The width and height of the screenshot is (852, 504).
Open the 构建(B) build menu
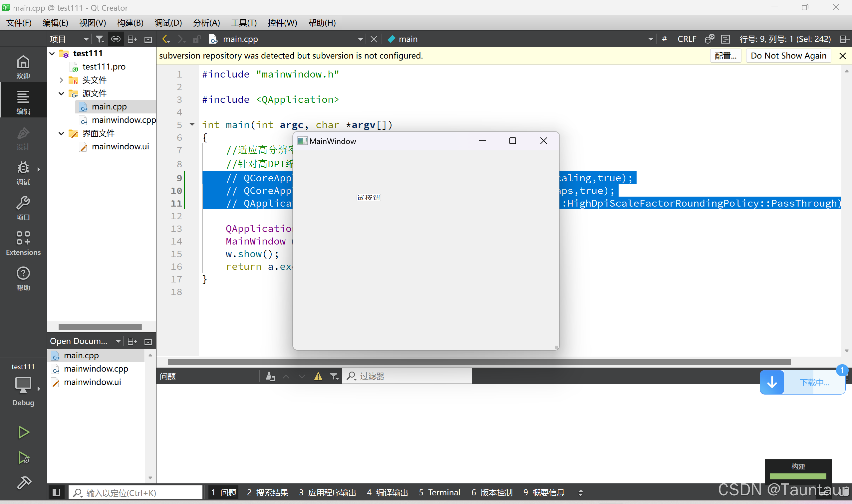pos(130,23)
